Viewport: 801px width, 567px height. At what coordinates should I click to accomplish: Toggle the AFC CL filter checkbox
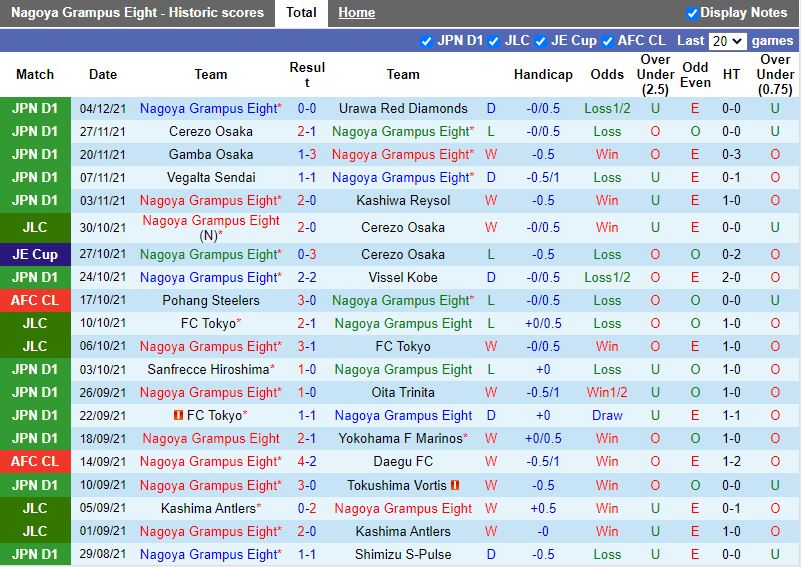607,41
